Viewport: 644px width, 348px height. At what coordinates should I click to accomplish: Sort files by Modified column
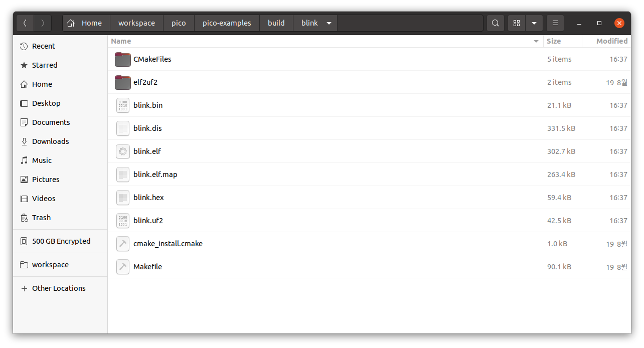606,41
